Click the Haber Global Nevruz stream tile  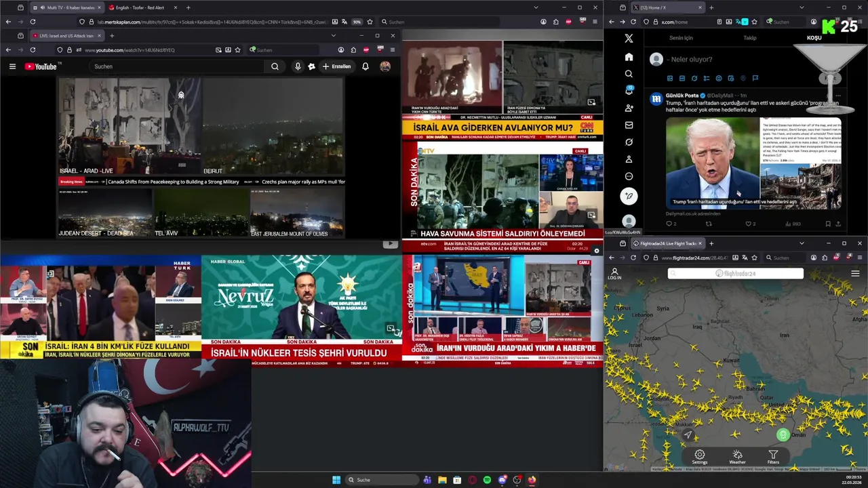tap(301, 310)
